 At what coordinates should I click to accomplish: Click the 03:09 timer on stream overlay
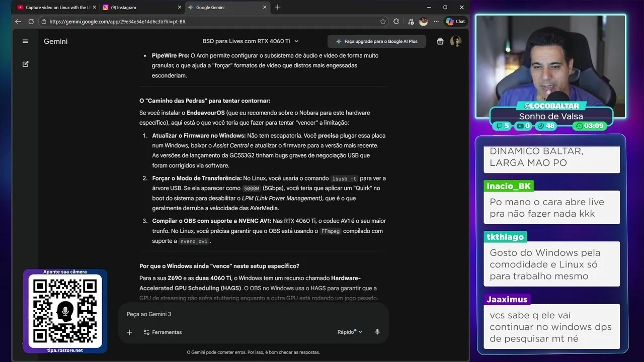tap(591, 126)
